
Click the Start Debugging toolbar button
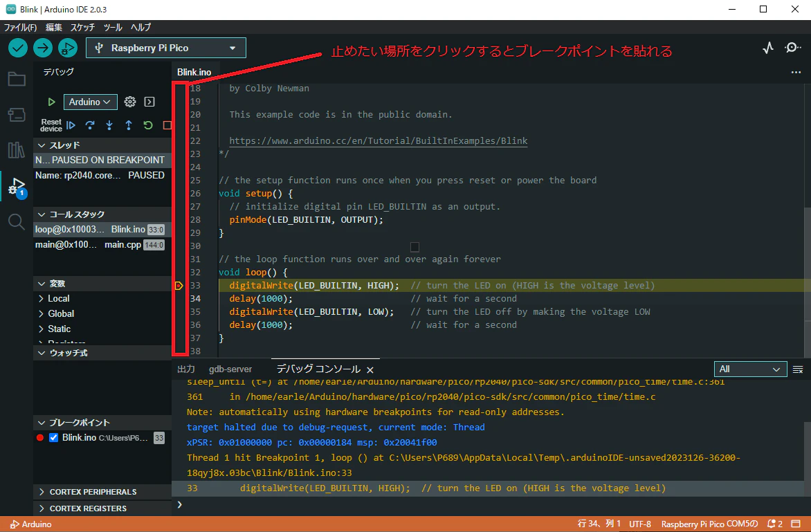point(68,48)
